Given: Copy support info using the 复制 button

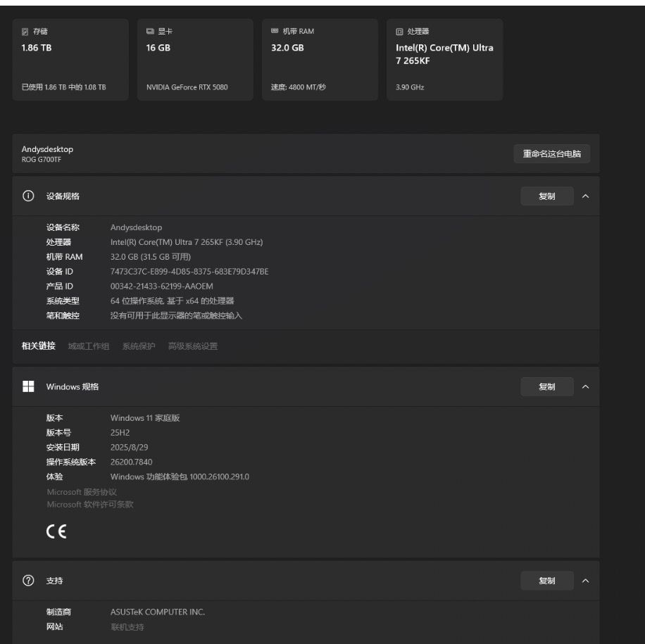Looking at the screenshot, I should point(546,581).
